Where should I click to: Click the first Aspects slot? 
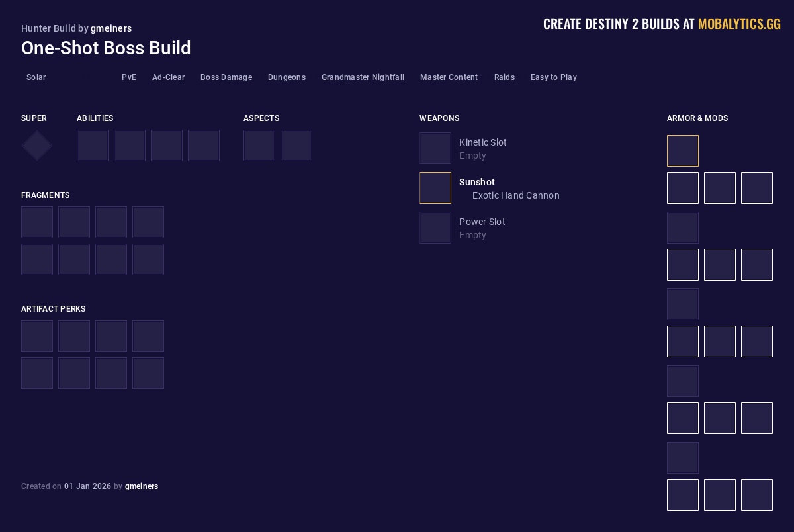pyautogui.click(x=259, y=146)
